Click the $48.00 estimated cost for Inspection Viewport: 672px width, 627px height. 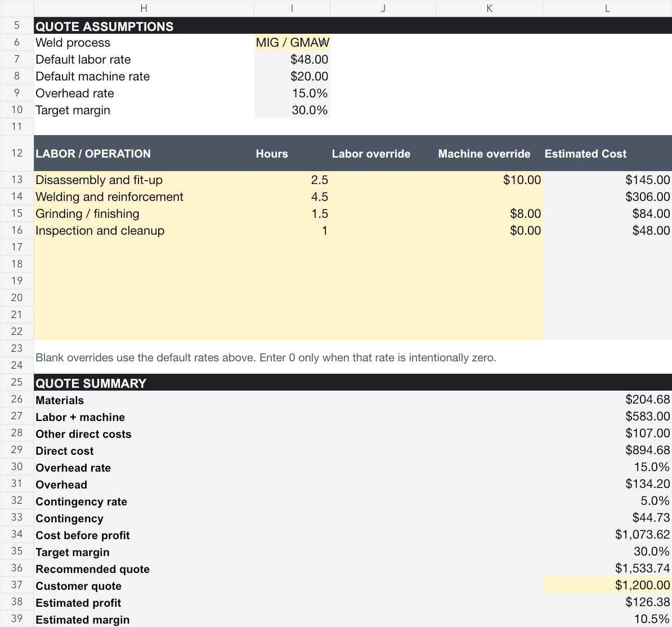coord(607,231)
